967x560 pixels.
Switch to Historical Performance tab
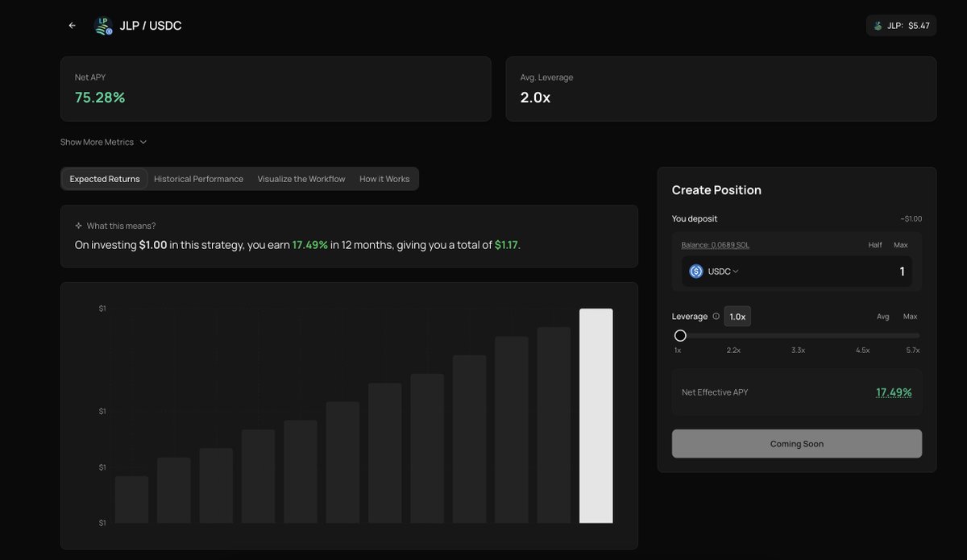click(198, 178)
